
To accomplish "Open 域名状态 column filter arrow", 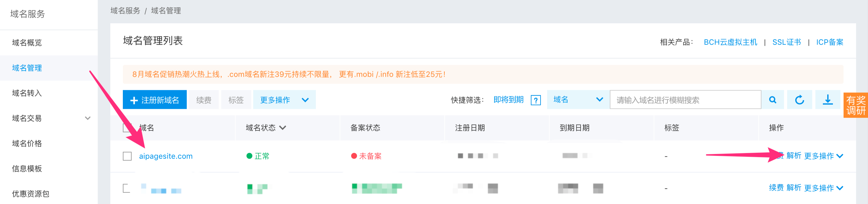I will pos(283,128).
